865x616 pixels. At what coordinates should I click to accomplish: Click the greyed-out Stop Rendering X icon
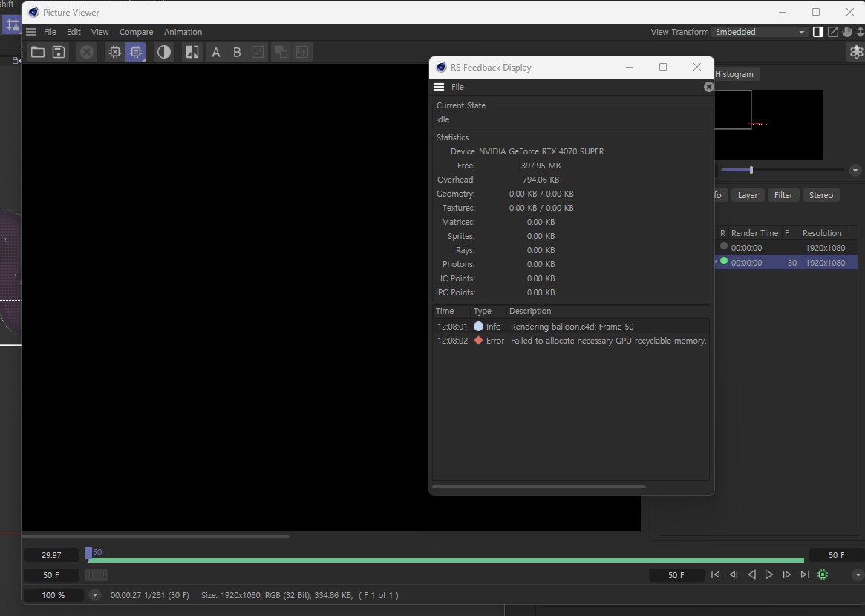coord(87,53)
